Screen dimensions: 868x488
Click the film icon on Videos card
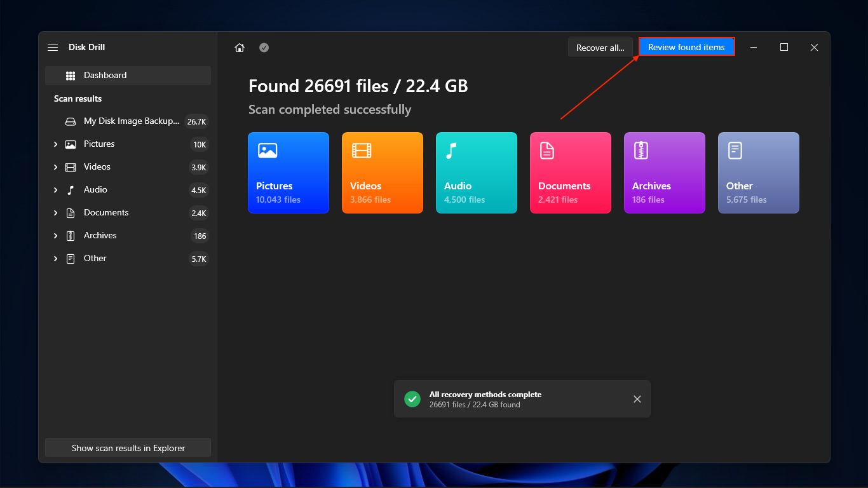pos(362,151)
